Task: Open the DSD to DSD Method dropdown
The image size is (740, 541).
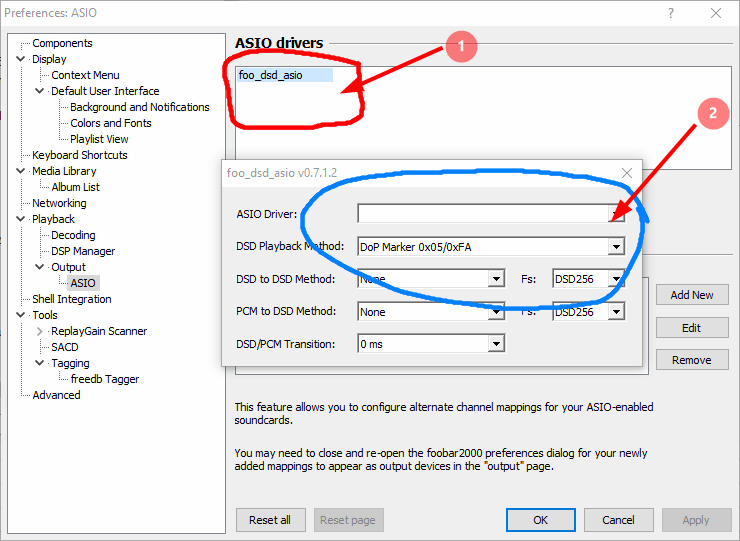Action: click(x=496, y=279)
